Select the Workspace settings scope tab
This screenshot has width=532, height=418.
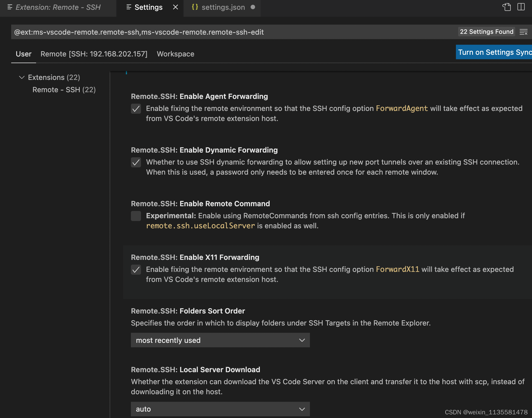click(175, 54)
